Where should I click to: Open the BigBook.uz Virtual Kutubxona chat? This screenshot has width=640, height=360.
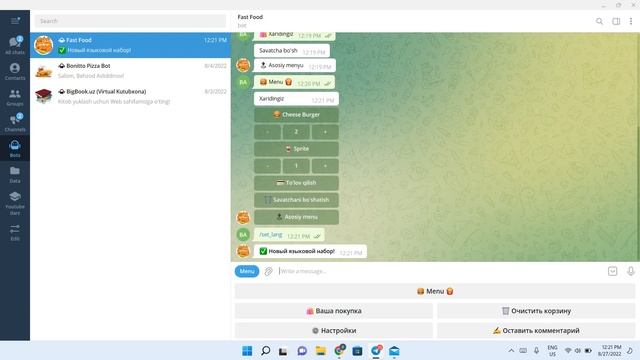pos(131,96)
